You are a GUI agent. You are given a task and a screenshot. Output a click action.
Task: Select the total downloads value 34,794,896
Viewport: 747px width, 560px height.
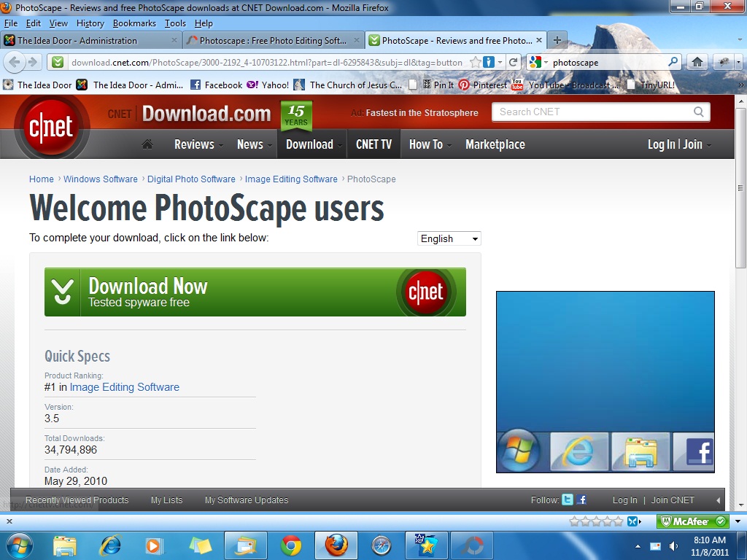(71, 450)
